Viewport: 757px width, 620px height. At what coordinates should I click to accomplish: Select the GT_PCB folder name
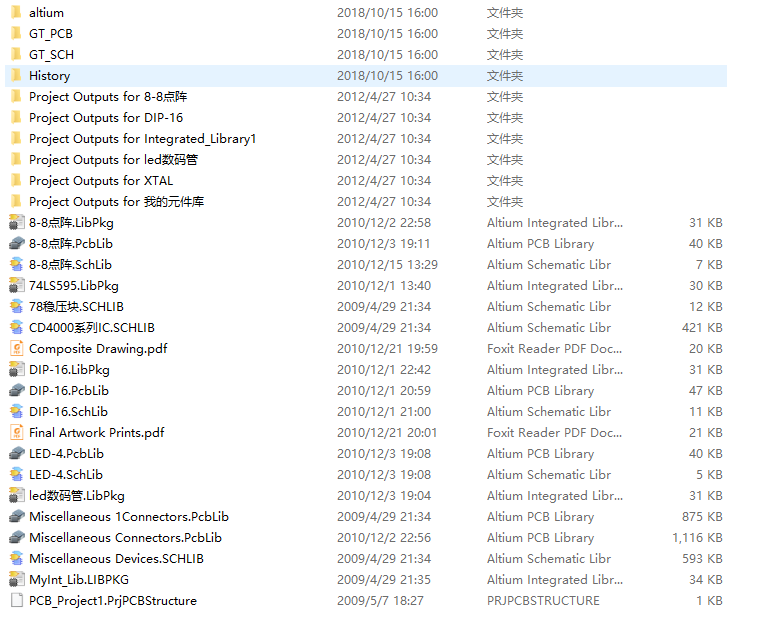tap(51, 34)
